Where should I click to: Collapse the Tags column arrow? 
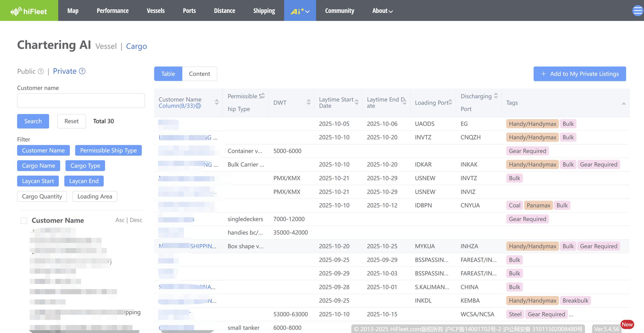pyautogui.click(x=623, y=103)
